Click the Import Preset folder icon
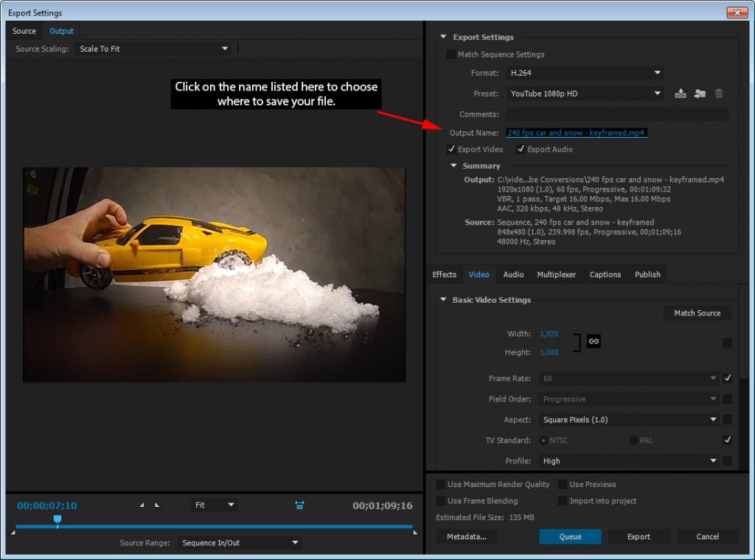755x560 pixels. pos(700,94)
